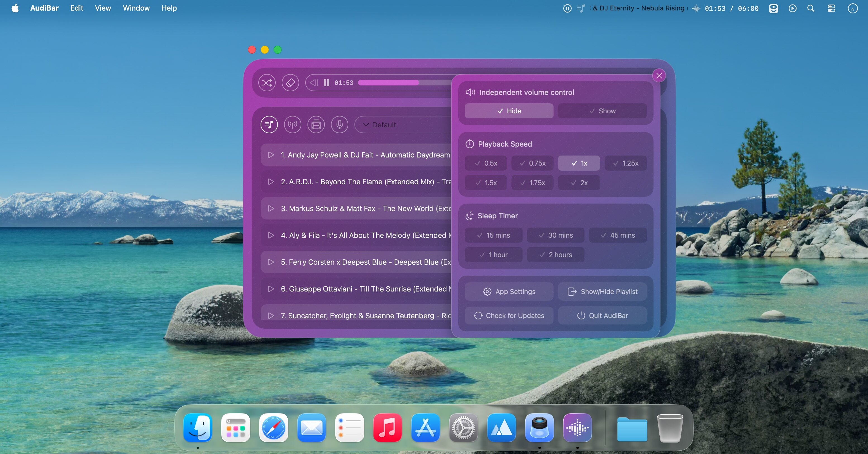Viewport: 868px width, 454px height.
Task: Pause playback with the pause button
Action: coord(326,83)
